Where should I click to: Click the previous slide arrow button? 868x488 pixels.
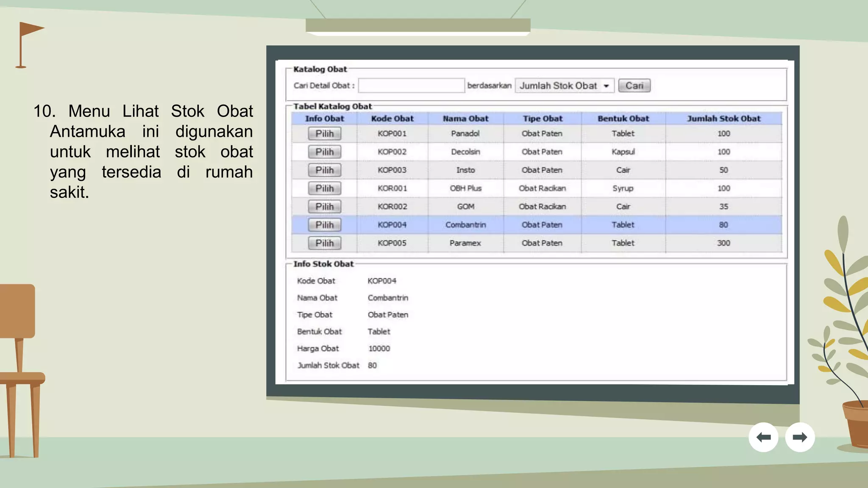point(763,437)
